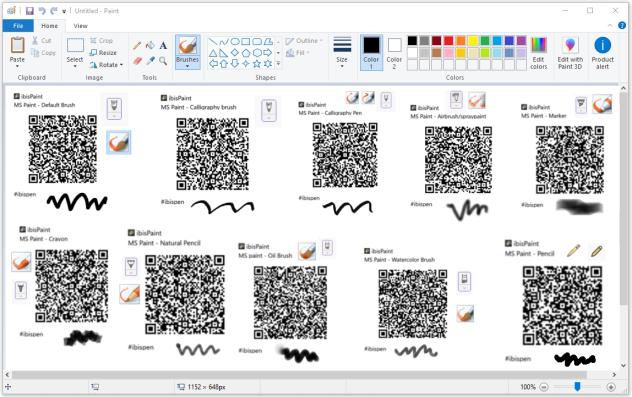Click the horizontal scrollbar thumb
632x397 pixels.
(x=299, y=374)
